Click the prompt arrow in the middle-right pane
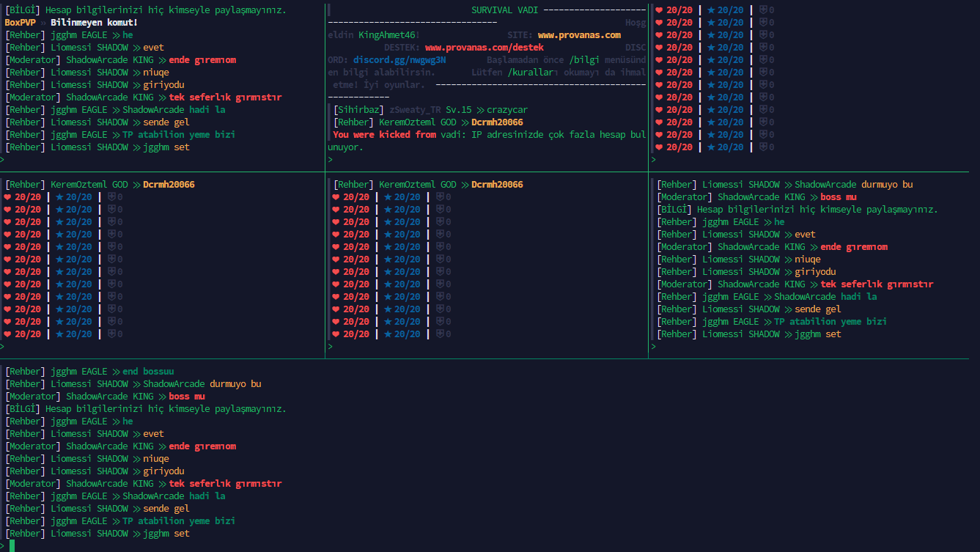 pos(653,347)
